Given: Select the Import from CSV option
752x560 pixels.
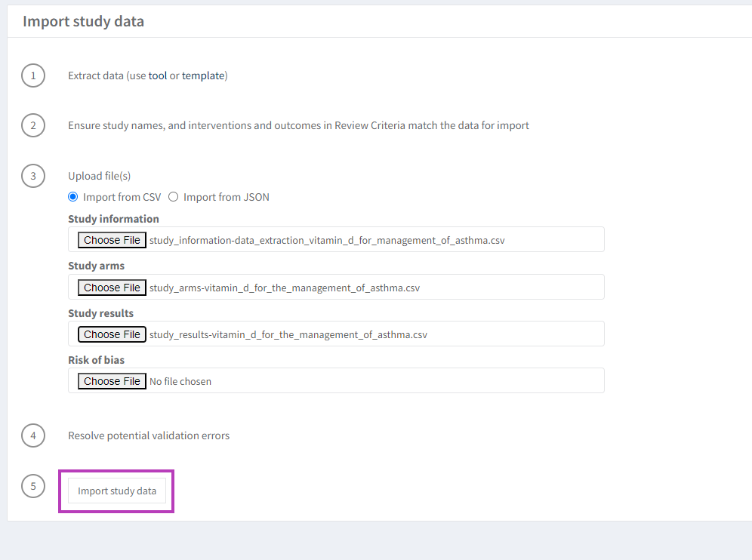Looking at the screenshot, I should 73,197.
